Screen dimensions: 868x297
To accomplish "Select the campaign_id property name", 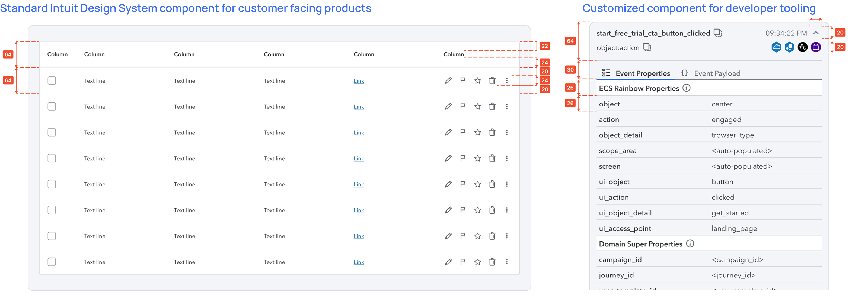I will click(x=620, y=259).
